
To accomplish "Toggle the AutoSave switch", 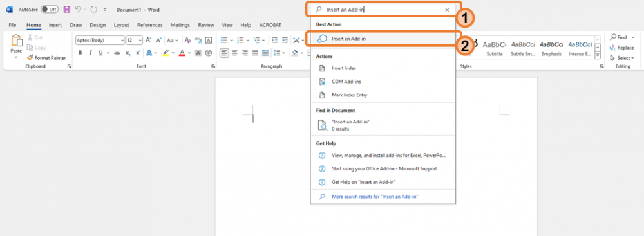I will coord(50,10).
